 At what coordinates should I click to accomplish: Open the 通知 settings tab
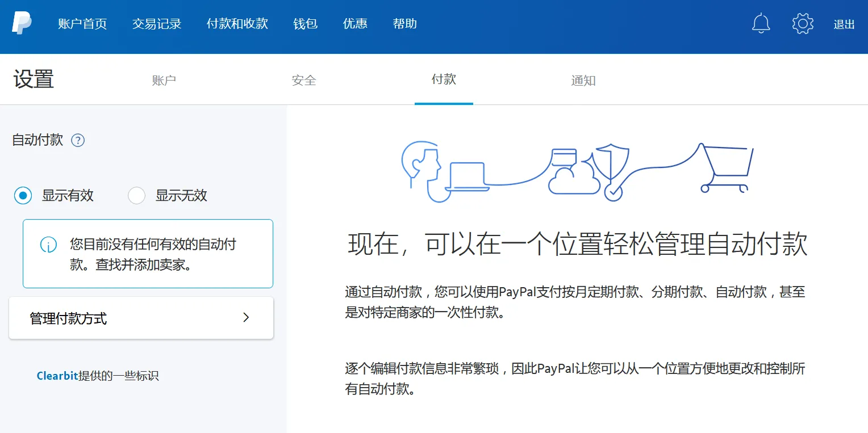click(583, 81)
